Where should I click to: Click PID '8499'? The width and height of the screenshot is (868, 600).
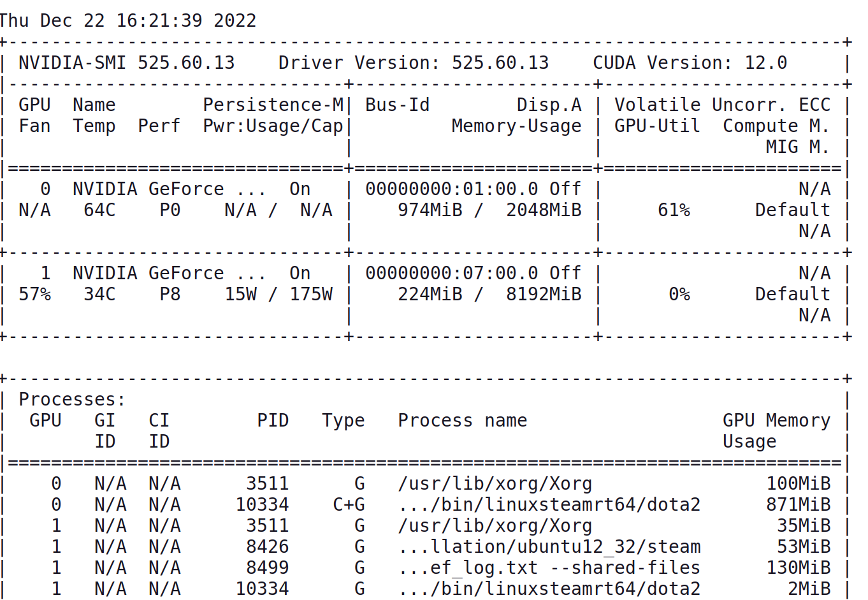[268, 567]
